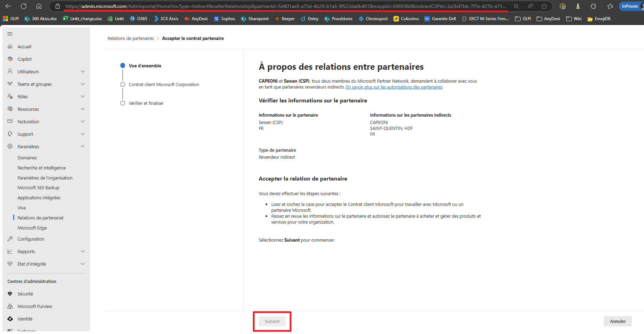Open the Sophos bookmark
The height and width of the screenshot is (334, 644).
pyautogui.click(x=225, y=19)
